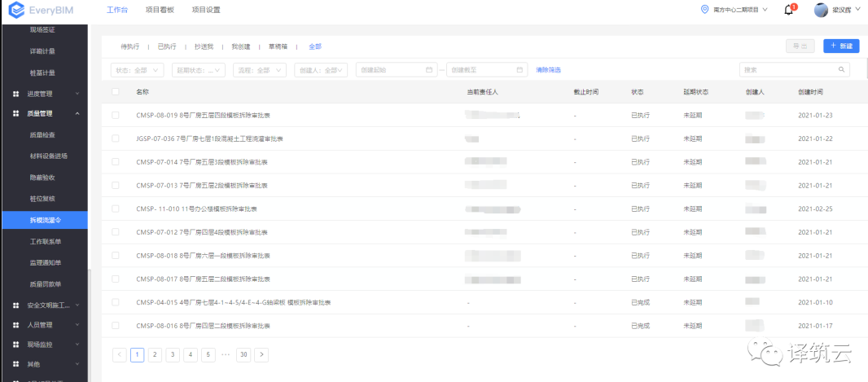The image size is (868, 382).
Task: Collapse the 质量管理 menu chevron
Action: pos(77,114)
